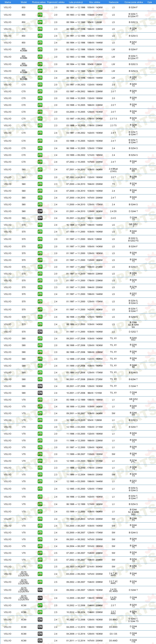Image resolution: width=156 pixels, height=644 pixels.
Task: Select the engine code D 5252 T
Action: tap(133, 332)
